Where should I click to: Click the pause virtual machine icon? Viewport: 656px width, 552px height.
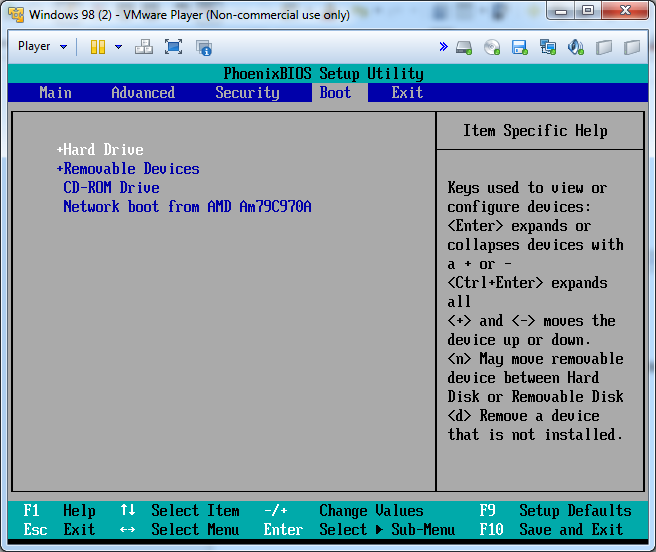tap(97, 47)
